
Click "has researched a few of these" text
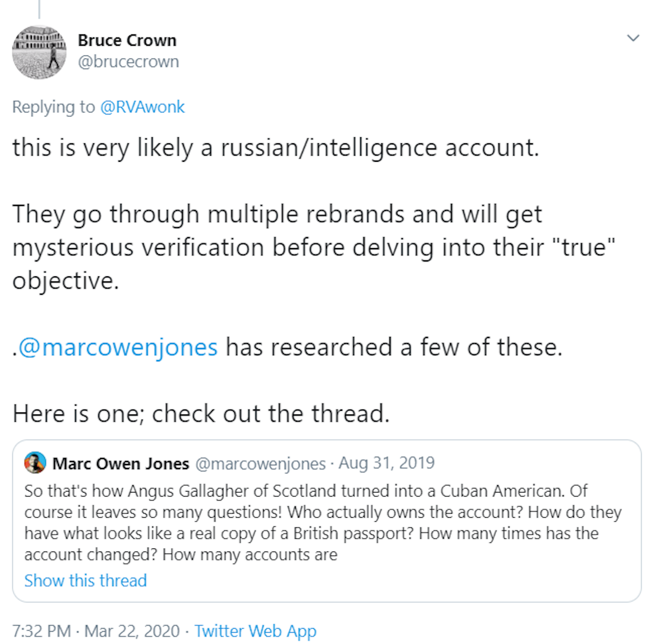394,347
